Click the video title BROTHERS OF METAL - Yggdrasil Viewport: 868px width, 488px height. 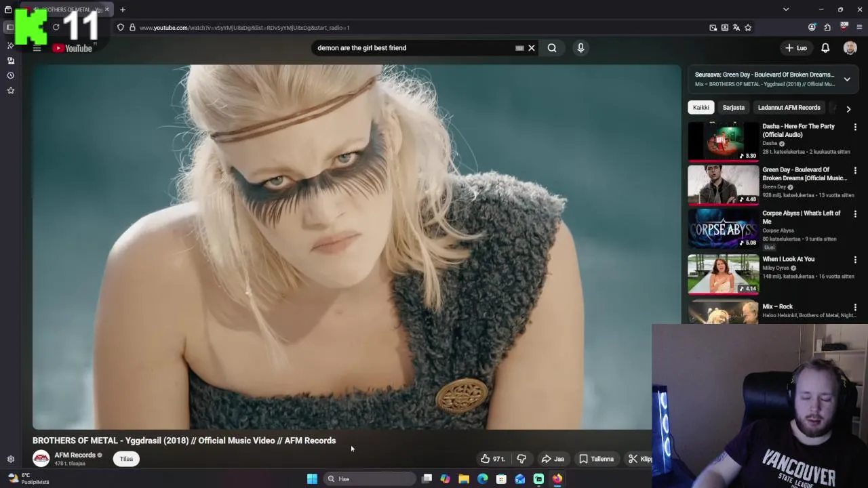point(184,441)
